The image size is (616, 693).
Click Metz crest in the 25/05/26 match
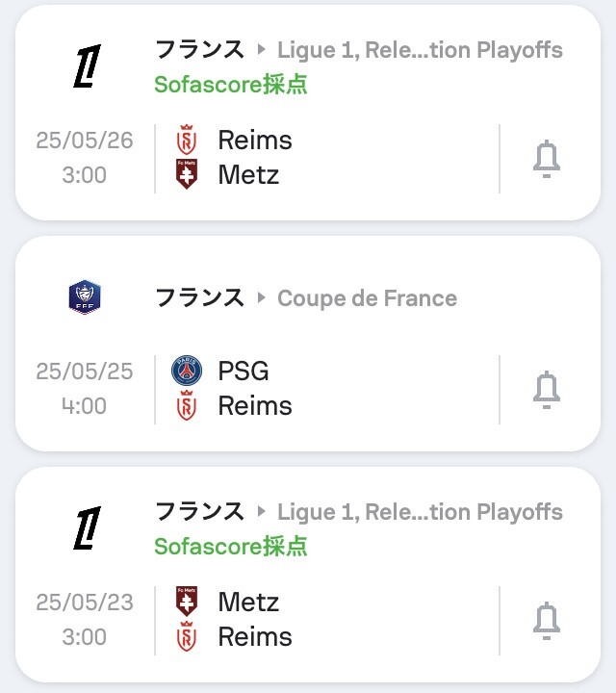[x=187, y=174]
